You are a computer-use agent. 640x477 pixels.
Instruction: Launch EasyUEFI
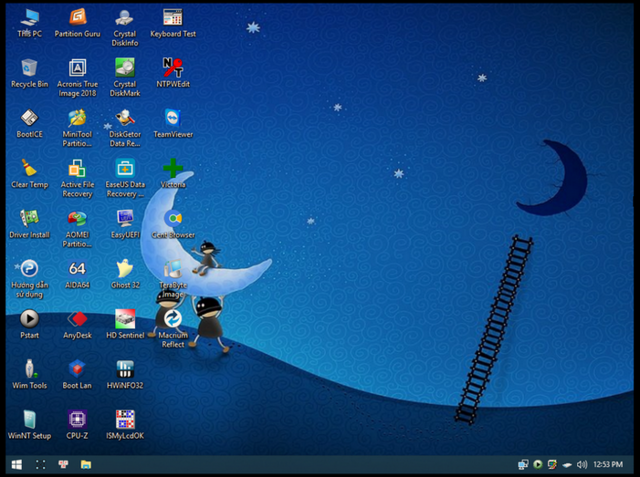pos(125,224)
